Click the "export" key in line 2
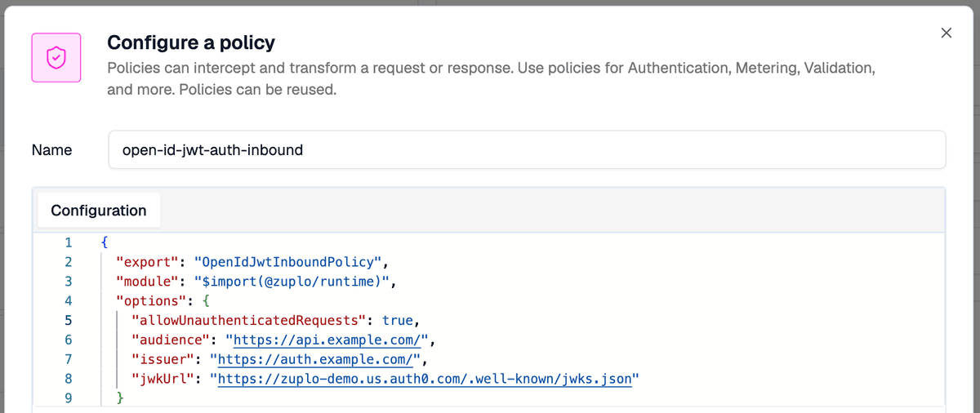980x413 pixels. [x=146, y=263]
